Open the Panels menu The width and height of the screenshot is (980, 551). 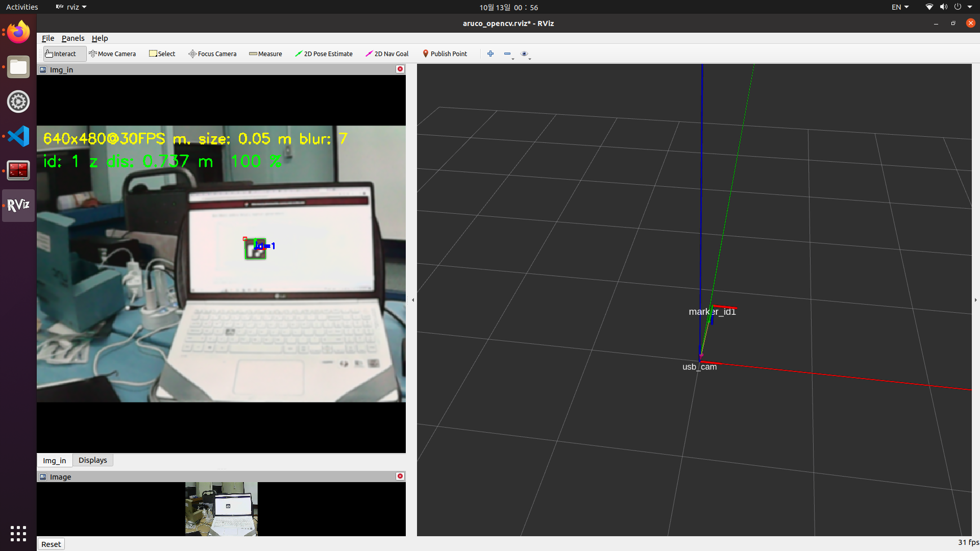(73, 38)
